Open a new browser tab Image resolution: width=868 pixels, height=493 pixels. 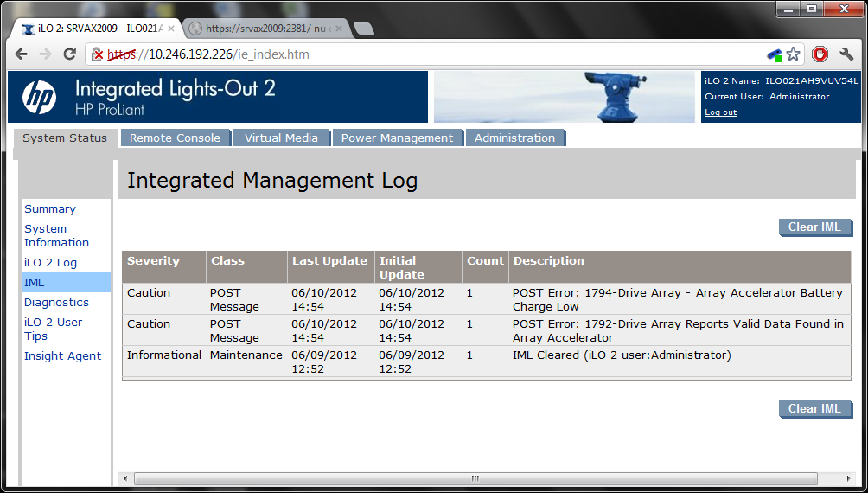tap(364, 29)
